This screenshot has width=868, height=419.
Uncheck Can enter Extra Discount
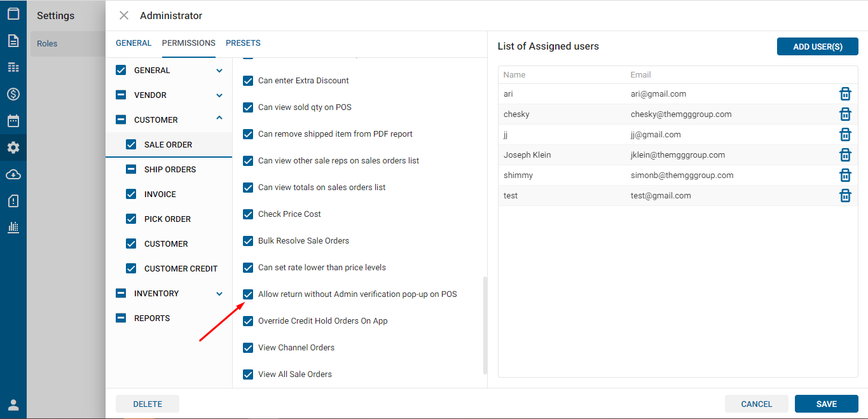pyautogui.click(x=248, y=81)
